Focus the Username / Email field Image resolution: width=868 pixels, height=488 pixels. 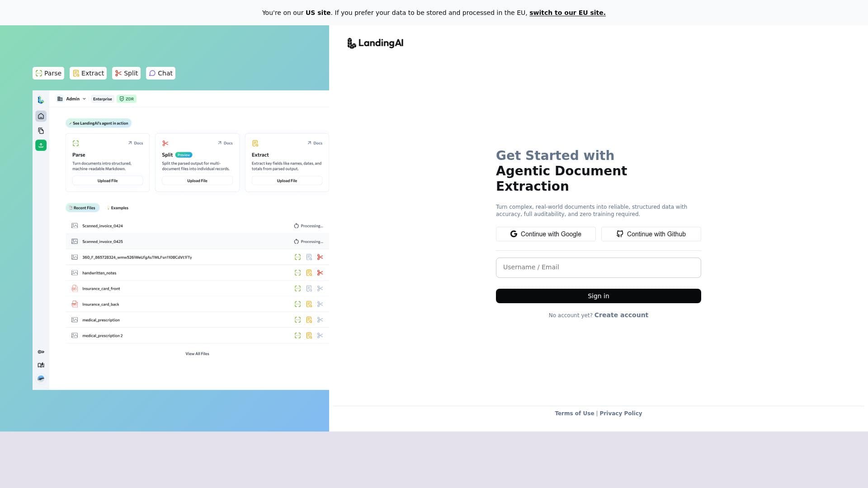[599, 267]
